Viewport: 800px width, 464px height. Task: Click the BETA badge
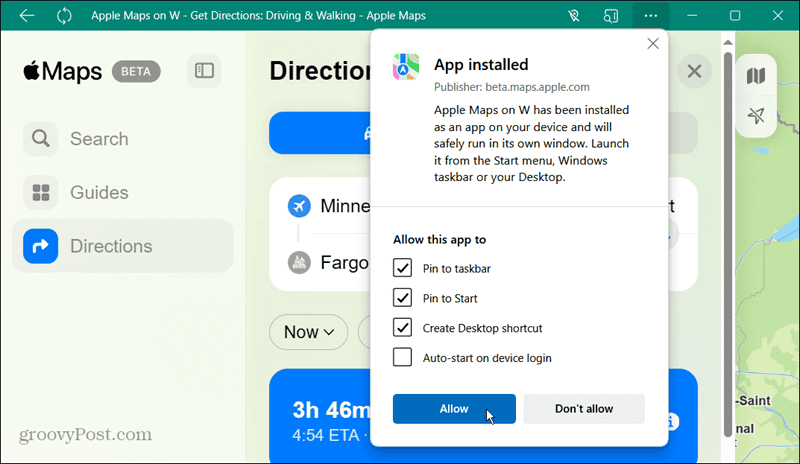coord(136,71)
